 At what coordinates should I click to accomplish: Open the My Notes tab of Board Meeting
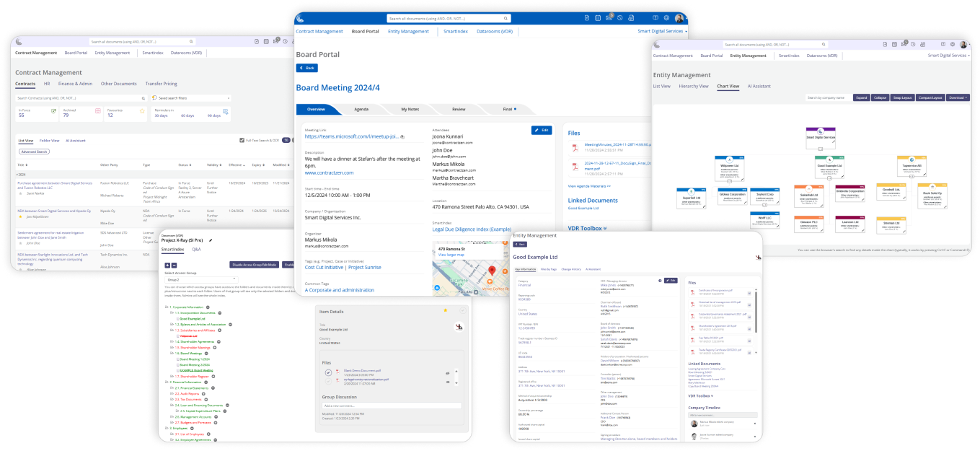tap(410, 109)
